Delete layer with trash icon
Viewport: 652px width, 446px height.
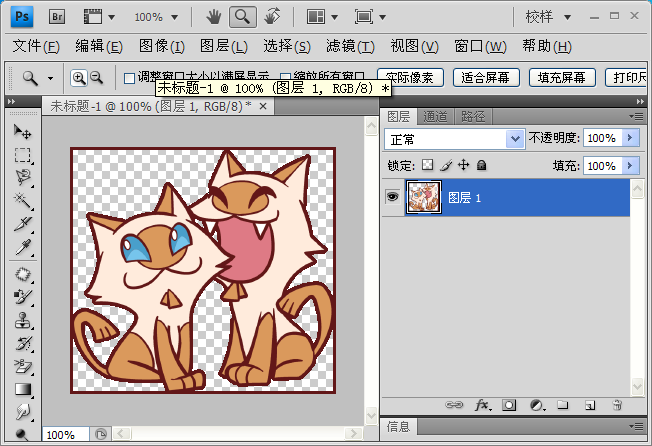(x=617, y=405)
